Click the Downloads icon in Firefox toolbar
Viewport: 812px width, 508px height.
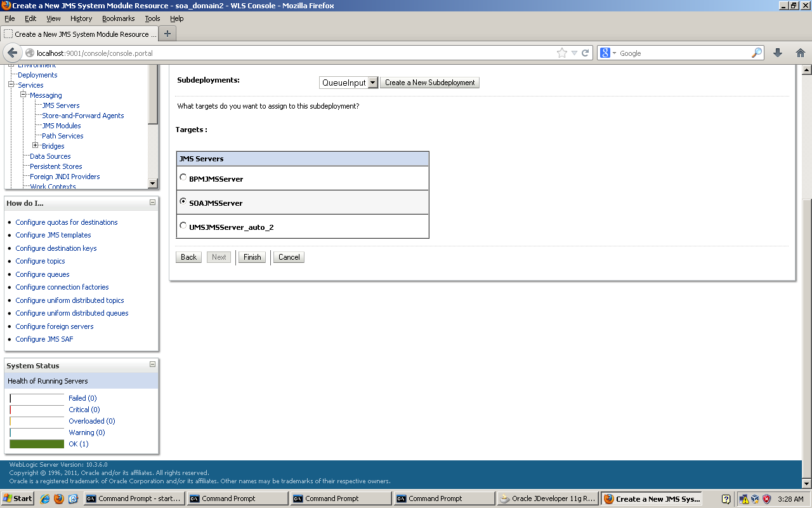click(x=776, y=53)
